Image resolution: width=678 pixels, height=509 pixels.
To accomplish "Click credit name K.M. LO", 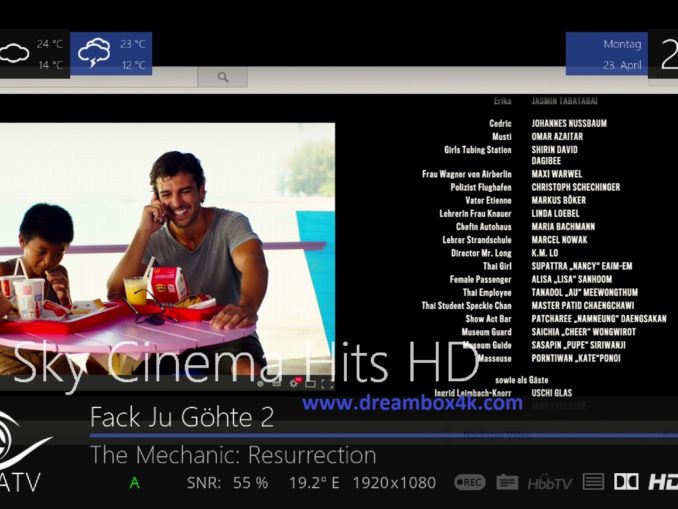I will [545, 253].
